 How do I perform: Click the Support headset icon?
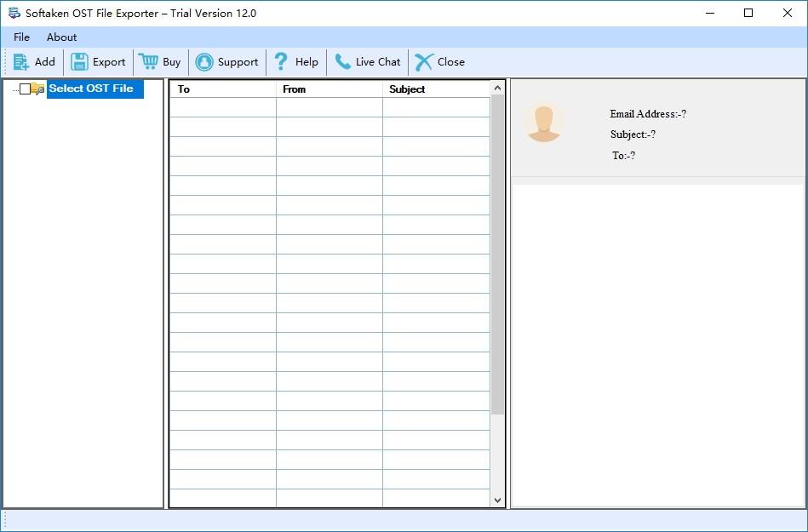click(204, 62)
